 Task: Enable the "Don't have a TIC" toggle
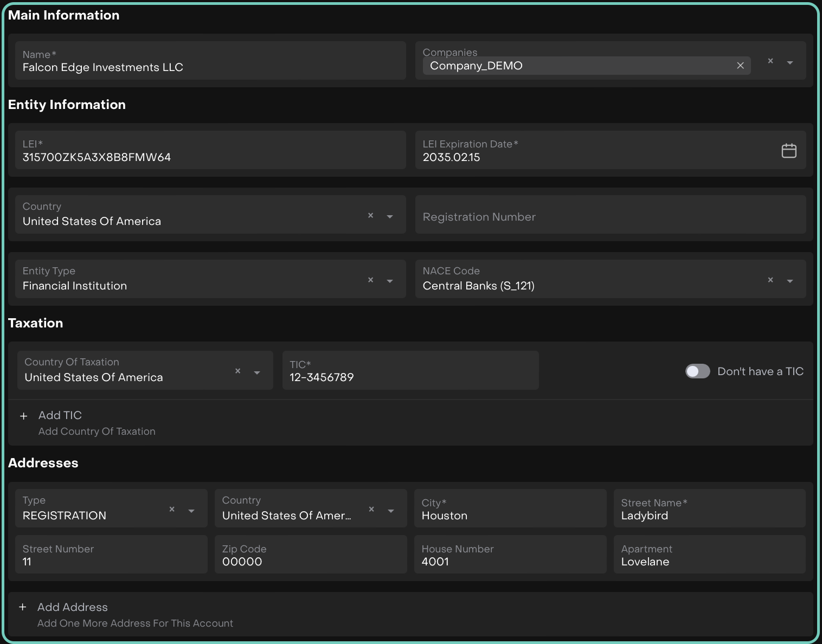click(x=697, y=371)
